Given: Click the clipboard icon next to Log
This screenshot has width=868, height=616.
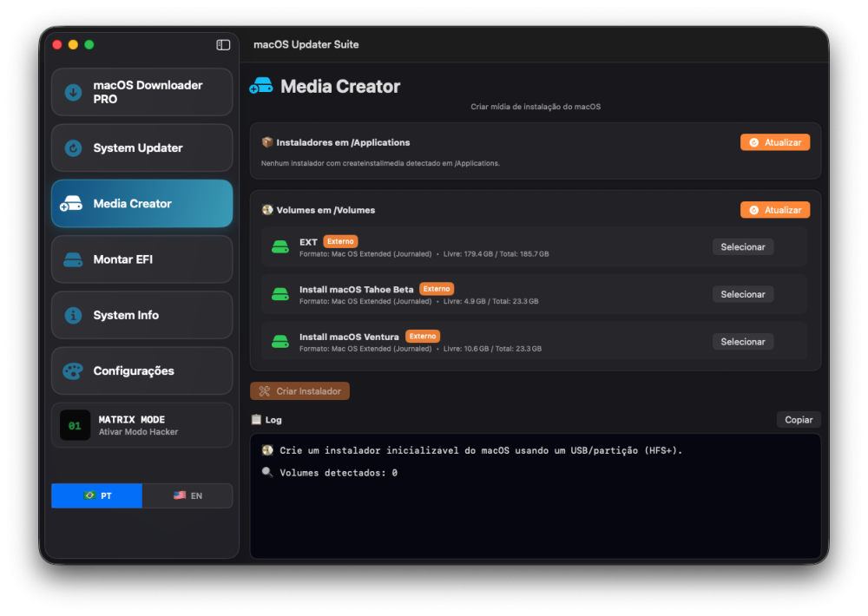Looking at the screenshot, I should click(256, 420).
